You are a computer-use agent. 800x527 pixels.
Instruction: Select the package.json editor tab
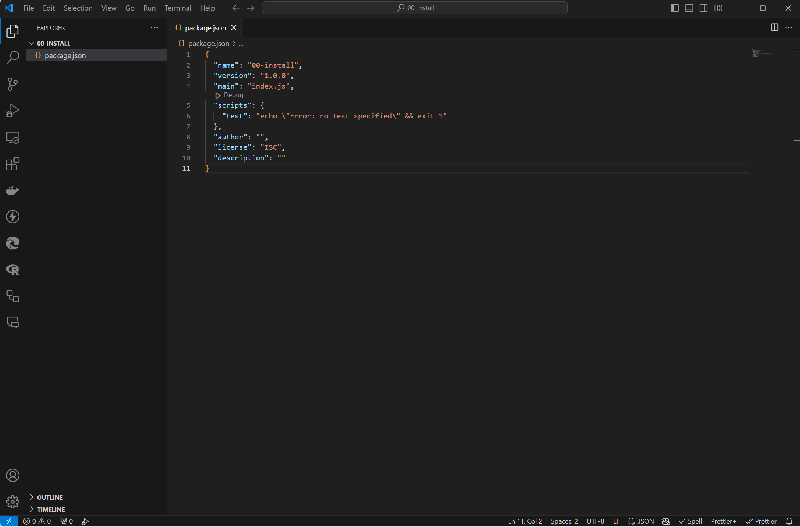(205, 28)
